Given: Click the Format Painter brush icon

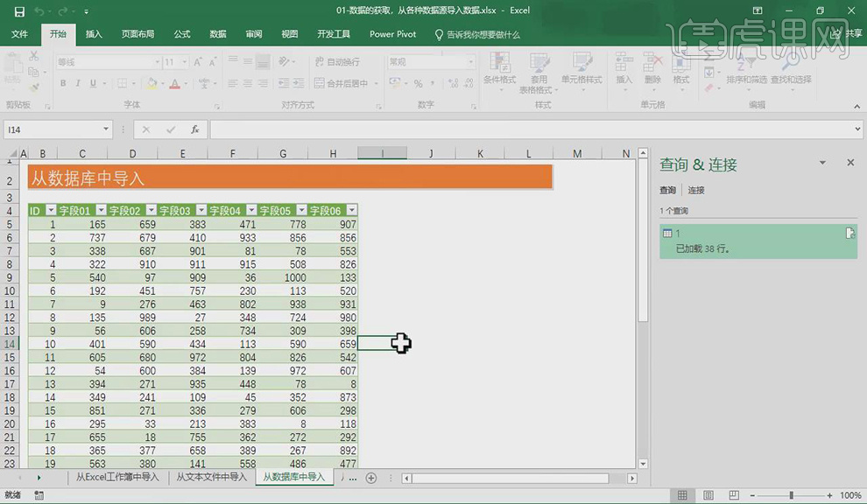Looking at the screenshot, I should pos(34,87).
